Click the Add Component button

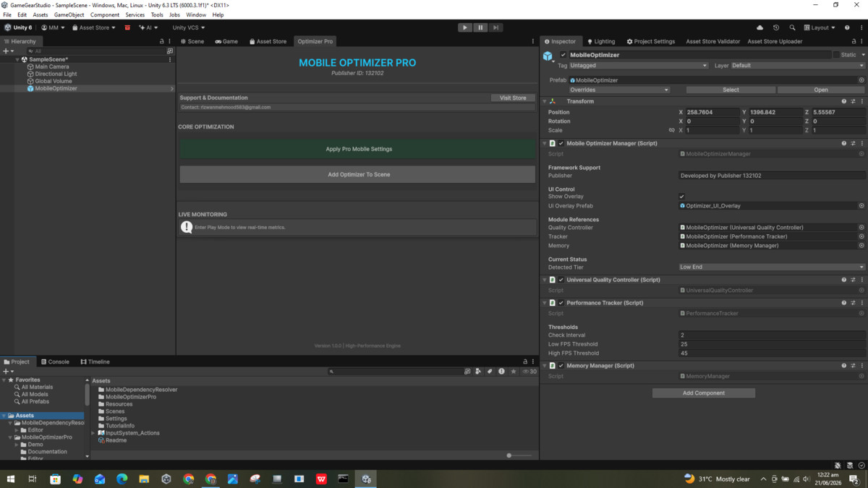tap(704, 393)
